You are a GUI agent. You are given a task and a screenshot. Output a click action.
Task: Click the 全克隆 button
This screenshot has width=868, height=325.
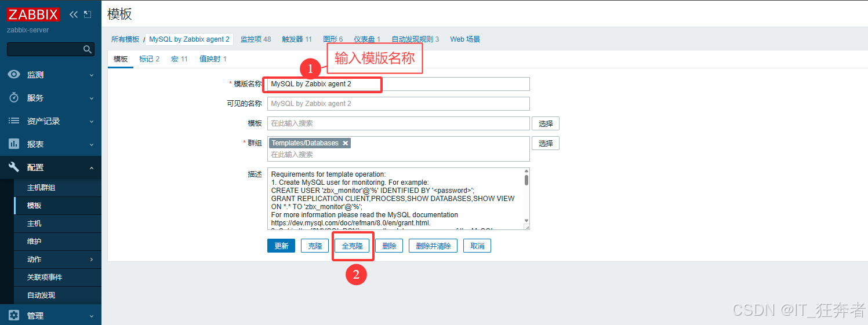pos(352,246)
